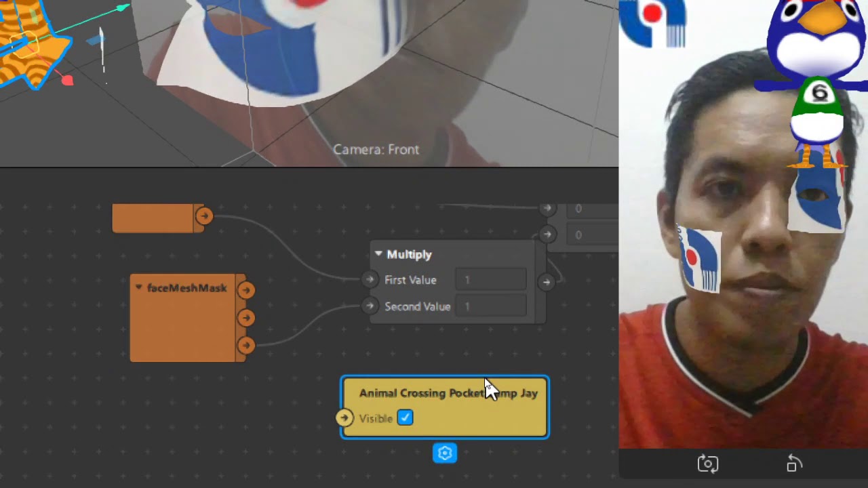Screen dimensions: 868x488
Task: Click the Visible input port arrow
Action: click(x=344, y=418)
